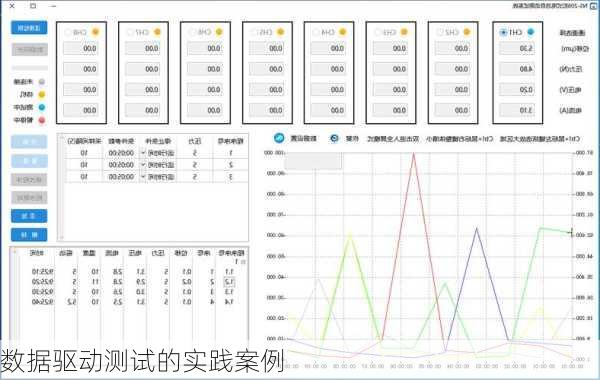Select the CH8 channel radio button
This screenshot has width=600, height=380.
tap(68, 32)
